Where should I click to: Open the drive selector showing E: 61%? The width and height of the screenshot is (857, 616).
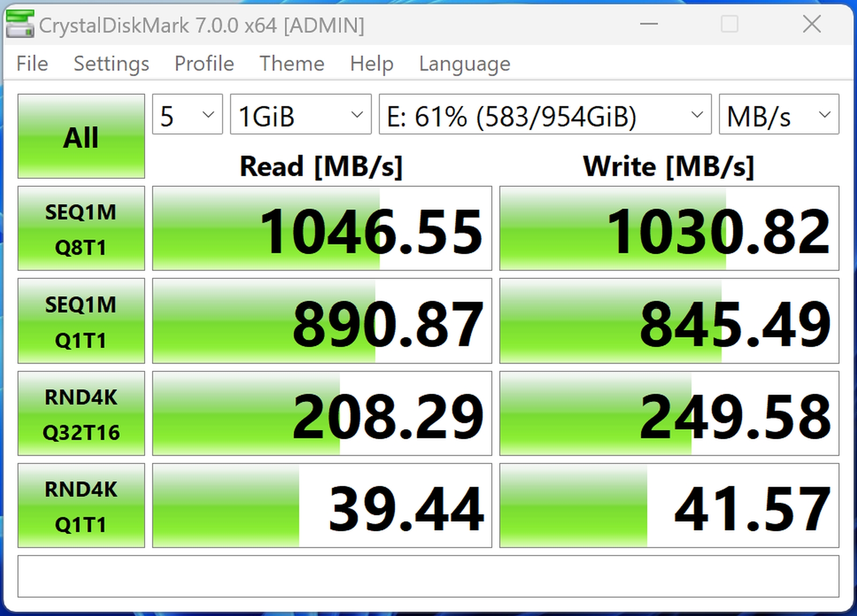545,114
